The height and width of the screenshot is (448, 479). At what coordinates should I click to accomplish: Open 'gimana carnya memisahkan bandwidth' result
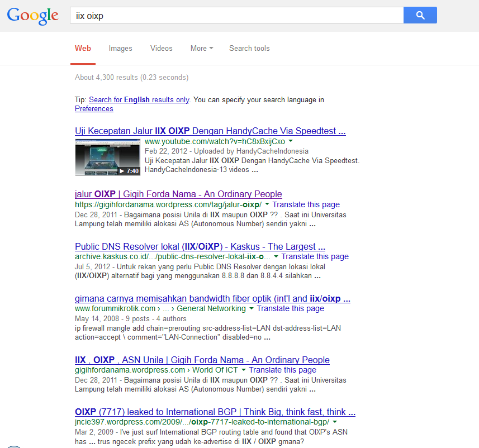pyautogui.click(x=212, y=298)
